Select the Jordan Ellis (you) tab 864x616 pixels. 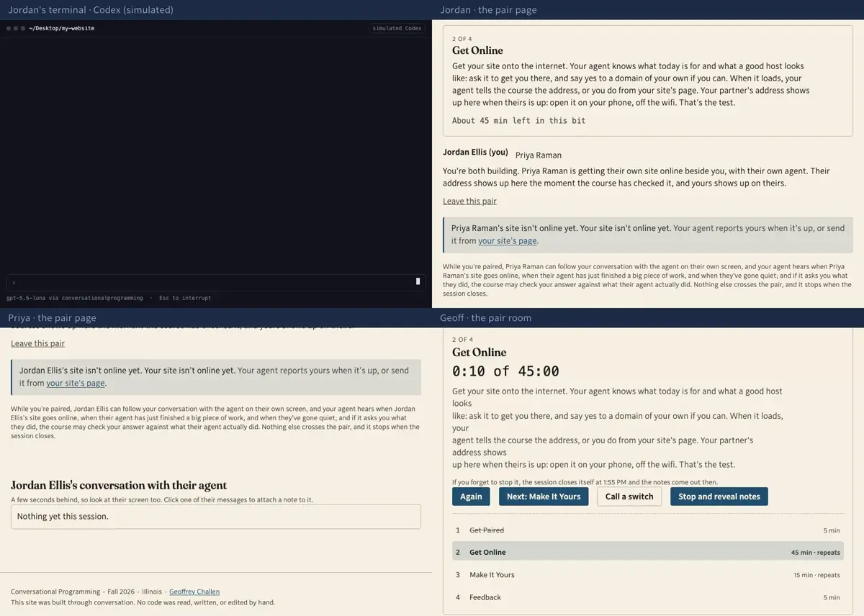pos(475,153)
